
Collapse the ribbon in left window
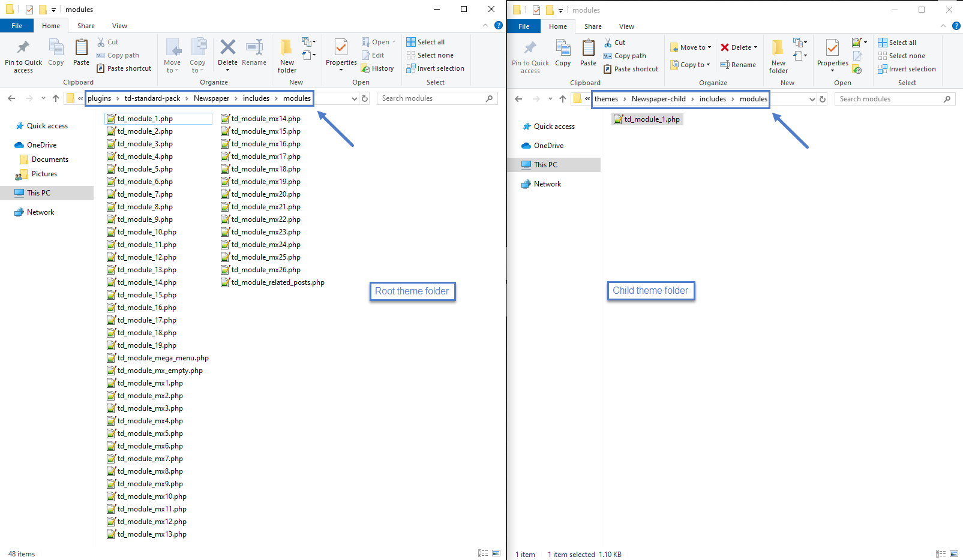point(485,25)
